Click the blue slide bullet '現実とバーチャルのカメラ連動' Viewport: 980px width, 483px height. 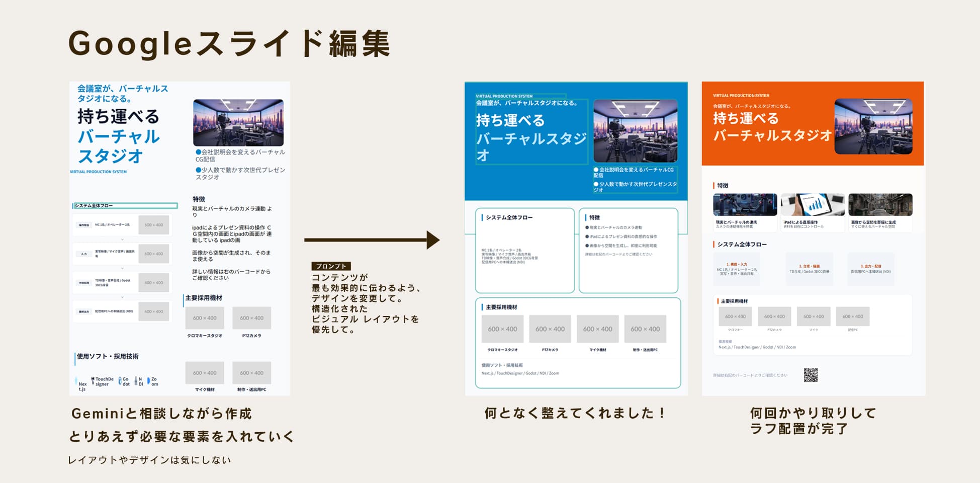[x=613, y=227]
